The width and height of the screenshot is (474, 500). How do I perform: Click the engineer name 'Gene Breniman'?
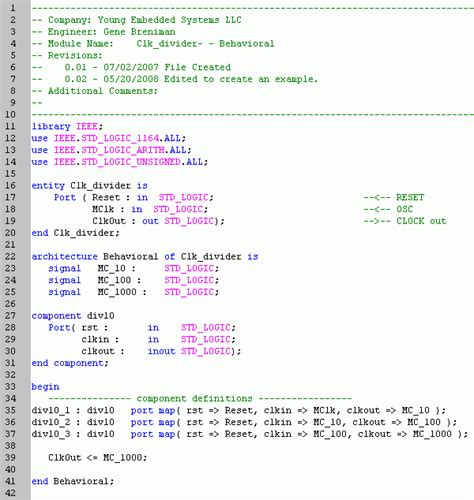pyautogui.click(x=139, y=32)
